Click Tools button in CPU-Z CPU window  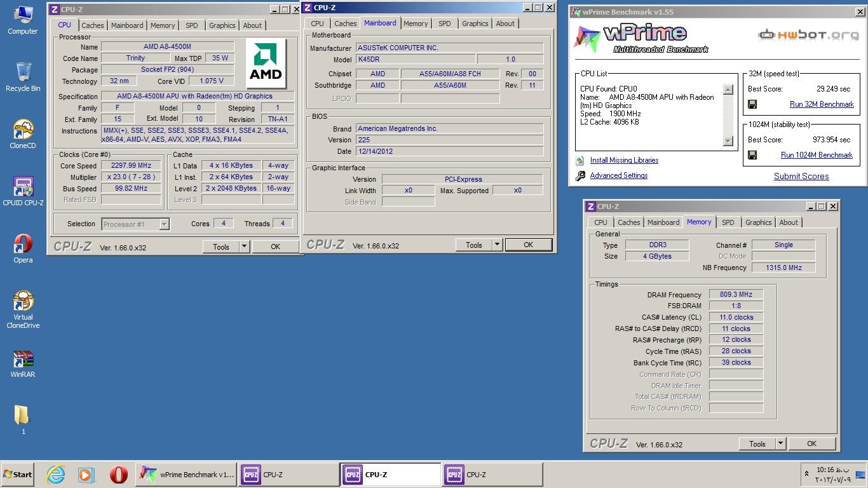coord(221,247)
